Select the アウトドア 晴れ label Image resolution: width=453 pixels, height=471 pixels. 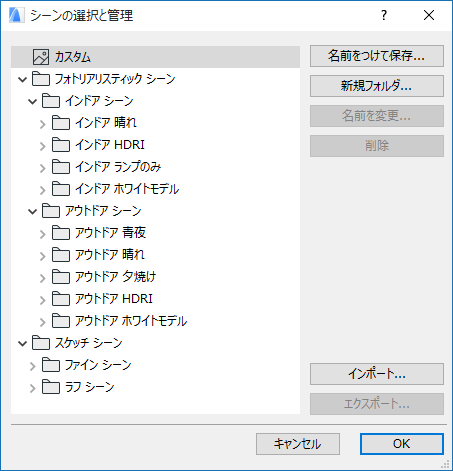[x=110, y=255]
